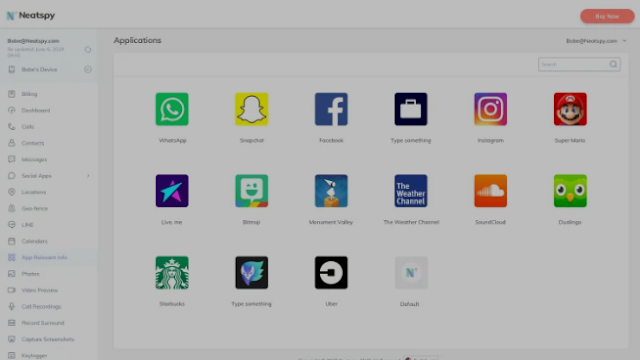Click the Duolingo owl icon
Image resolution: width=640 pixels, height=360 pixels.
(570, 191)
